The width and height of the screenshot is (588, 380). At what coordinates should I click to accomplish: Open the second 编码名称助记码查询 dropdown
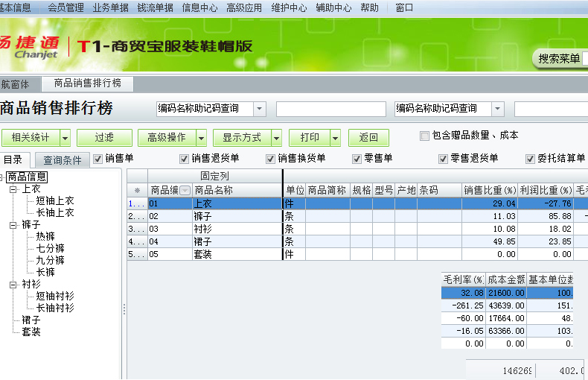pyautogui.click(x=498, y=109)
